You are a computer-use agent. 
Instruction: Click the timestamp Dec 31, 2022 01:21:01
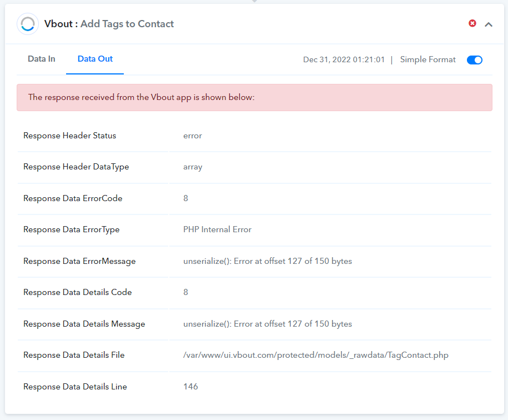pos(344,59)
